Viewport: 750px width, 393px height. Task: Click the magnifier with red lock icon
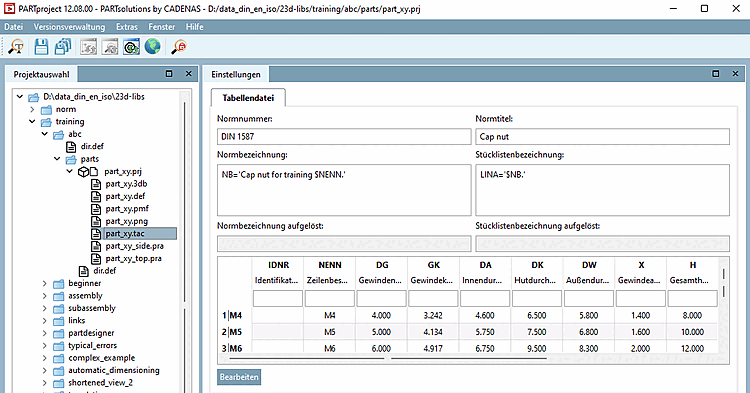coord(179,47)
